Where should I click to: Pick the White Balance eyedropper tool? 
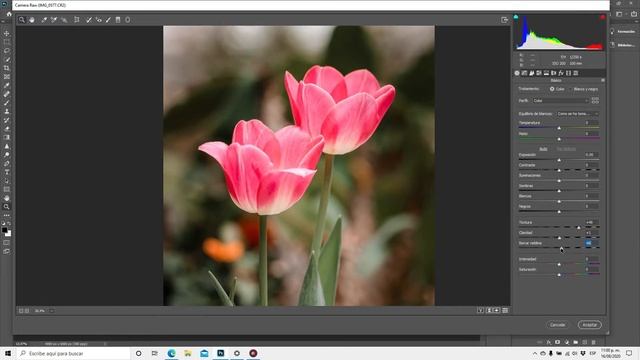[44, 20]
